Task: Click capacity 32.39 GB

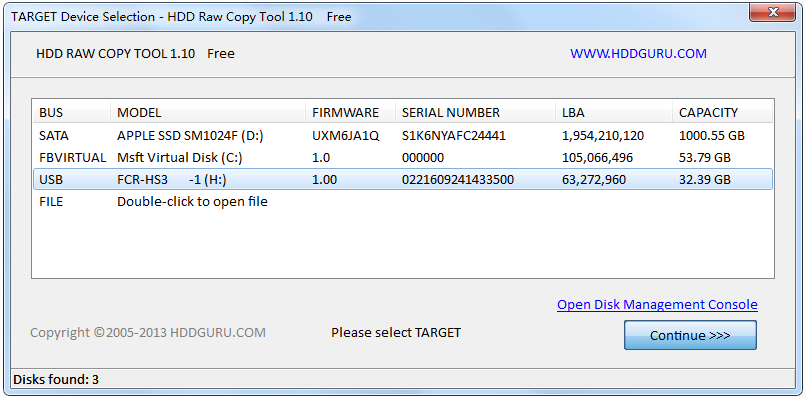Action: pos(705,179)
